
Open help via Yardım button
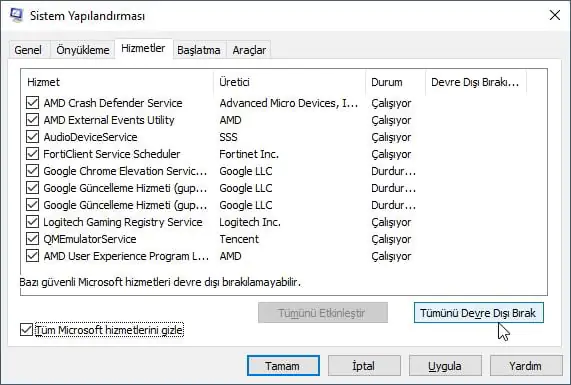pyautogui.click(x=526, y=366)
